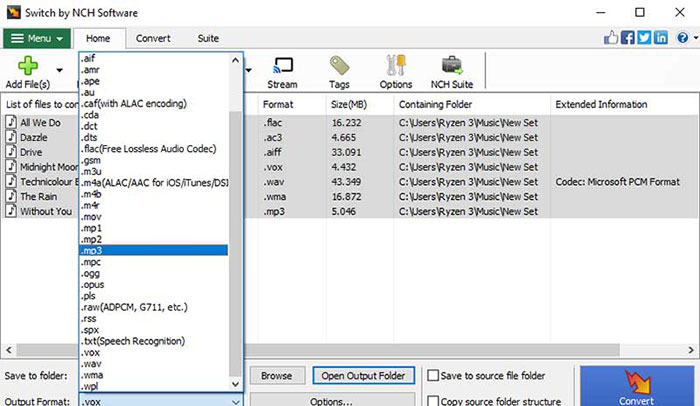Click the 43.349 size cell
Screen dimensions: 700x406
[346, 181]
